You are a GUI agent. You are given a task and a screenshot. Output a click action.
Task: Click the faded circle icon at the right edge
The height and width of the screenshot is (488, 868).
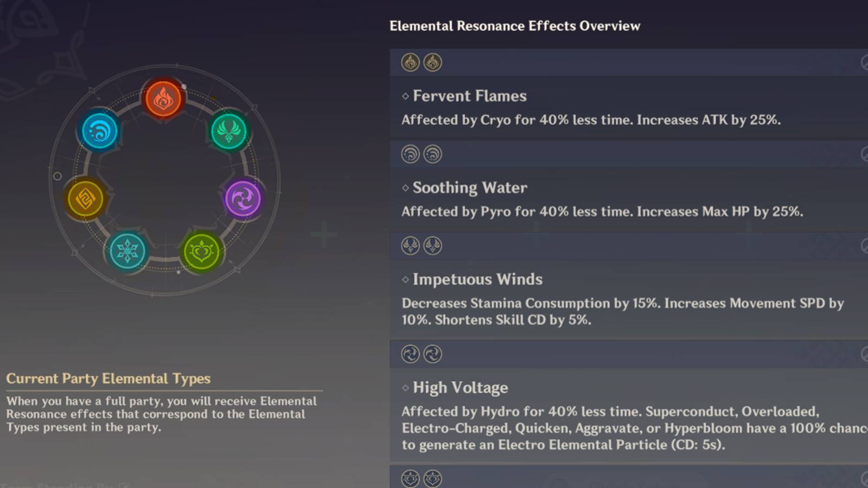click(865, 62)
